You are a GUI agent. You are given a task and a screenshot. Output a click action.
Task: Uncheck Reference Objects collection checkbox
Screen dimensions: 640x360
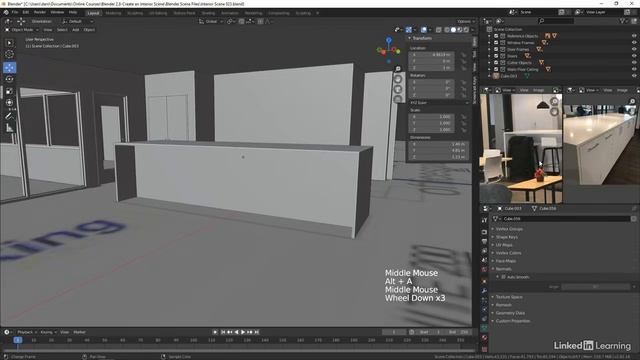496,36
